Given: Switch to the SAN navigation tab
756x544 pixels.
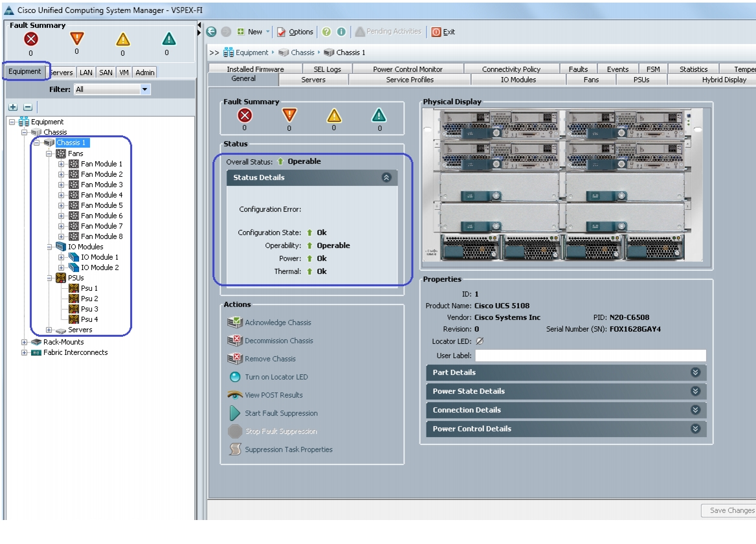Looking at the screenshot, I should [x=106, y=73].
